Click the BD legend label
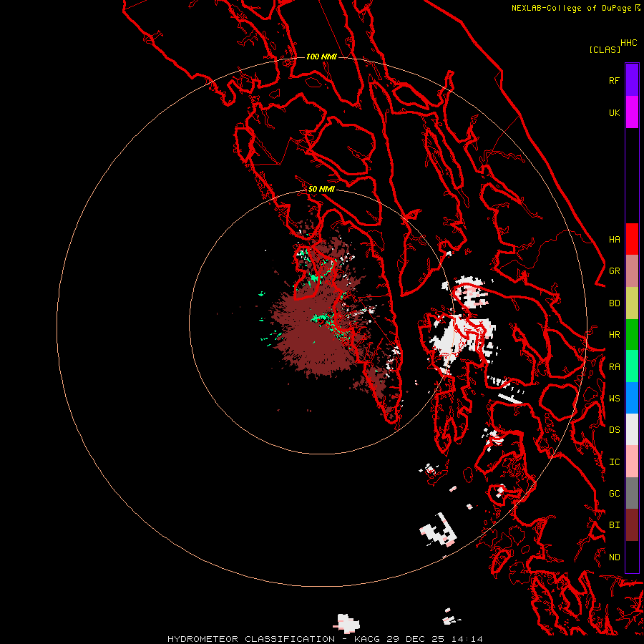The height and width of the screenshot is (644, 644). point(614,303)
